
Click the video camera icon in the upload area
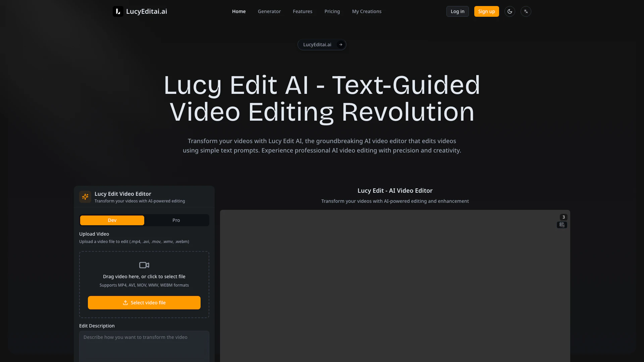pos(144,265)
